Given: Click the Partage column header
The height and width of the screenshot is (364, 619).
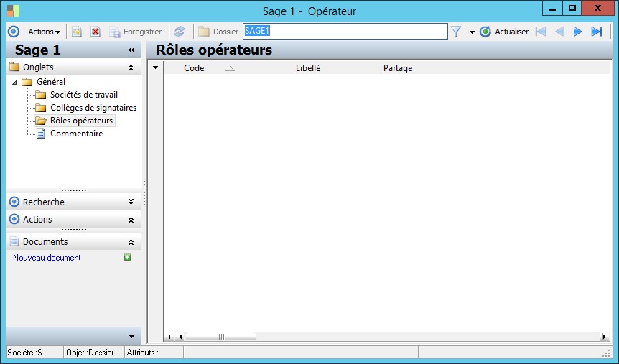Looking at the screenshot, I should coord(398,68).
